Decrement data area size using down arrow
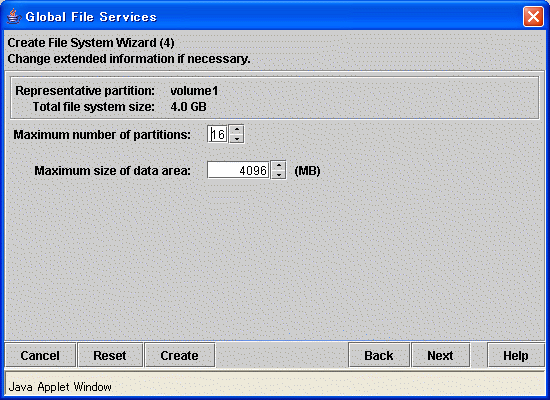Image resolution: width=550 pixels, height=400 pixels. coord(279,175)
